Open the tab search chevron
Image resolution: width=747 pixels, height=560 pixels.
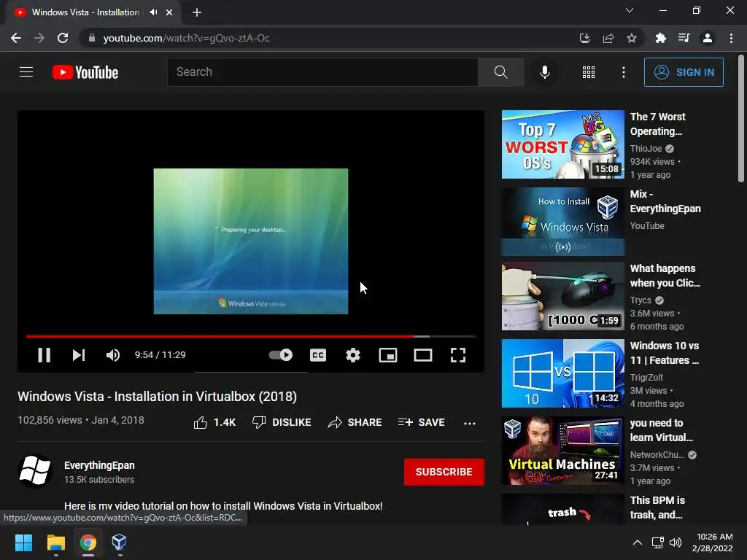(630, 10)
